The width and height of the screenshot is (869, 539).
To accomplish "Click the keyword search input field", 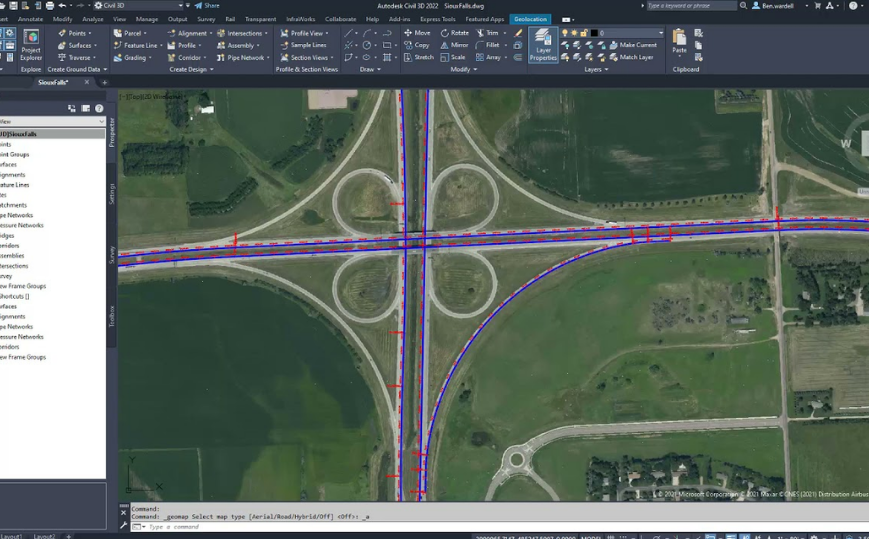I will (691, 6).
